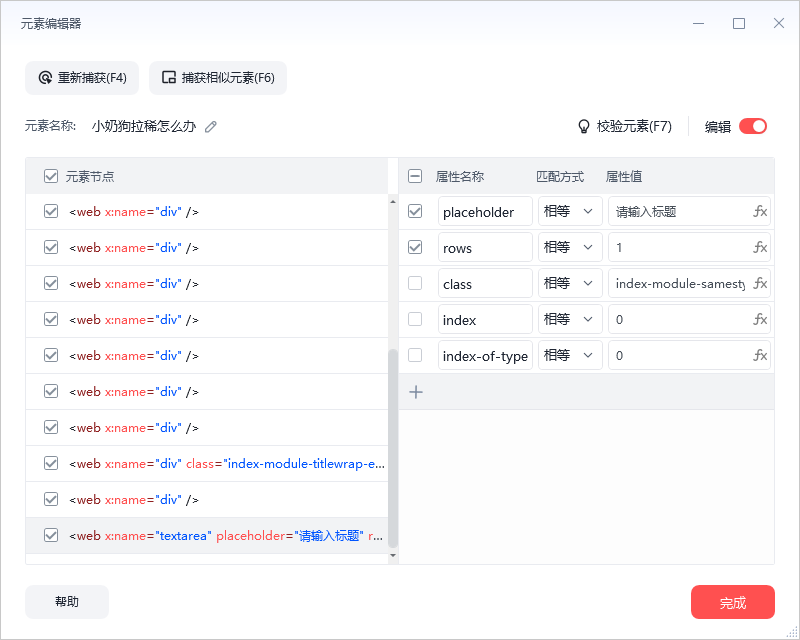Open fx expression for class attribute value
Screen dimensions: 800x640
[x=760, y=284]
